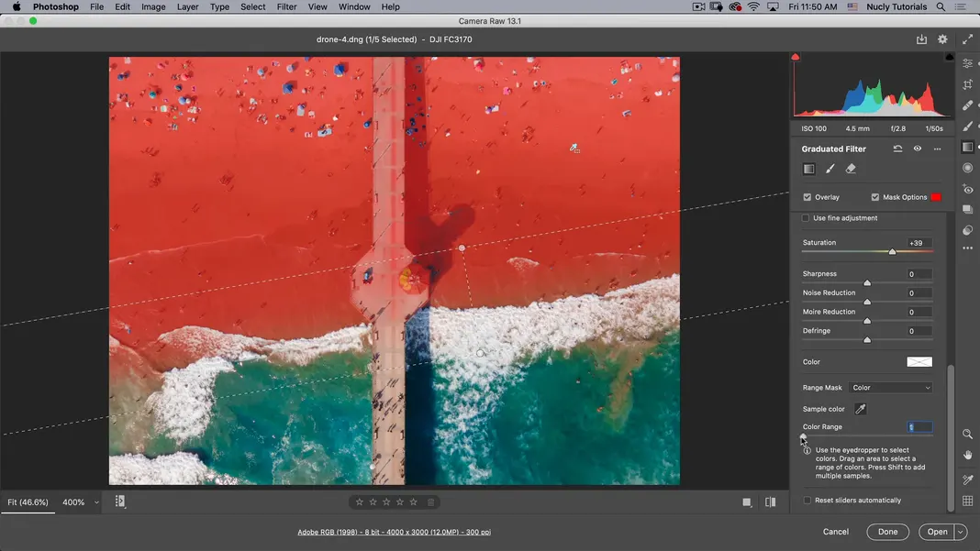Toggle full screen mode arrows icon
This screenshot has height=551, width=980.
(x=967, y=39)
